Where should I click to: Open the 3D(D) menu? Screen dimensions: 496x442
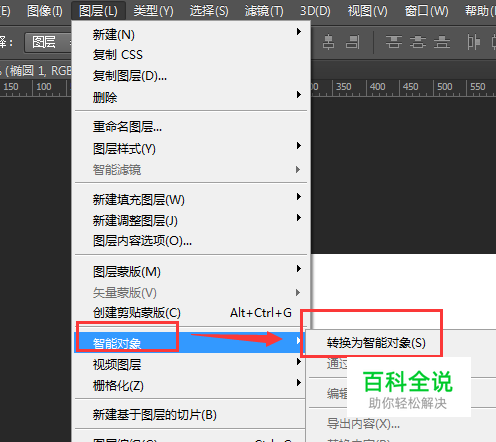tap(315, 11)
